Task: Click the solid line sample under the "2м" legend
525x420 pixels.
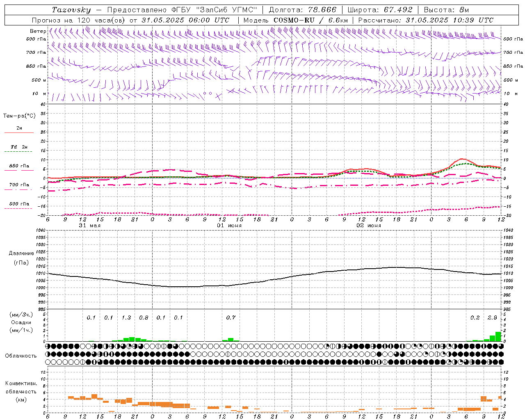Action: (x=19, y=133)
